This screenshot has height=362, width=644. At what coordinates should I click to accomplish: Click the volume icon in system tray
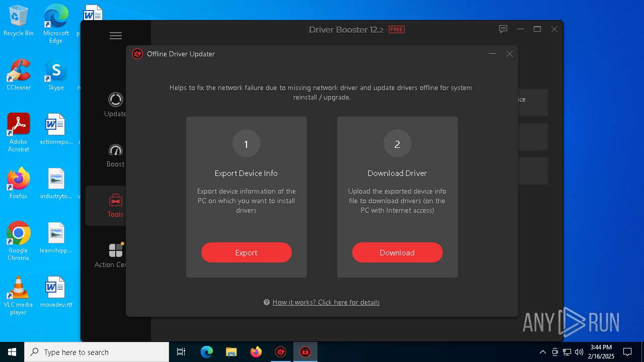coord(579,352)
